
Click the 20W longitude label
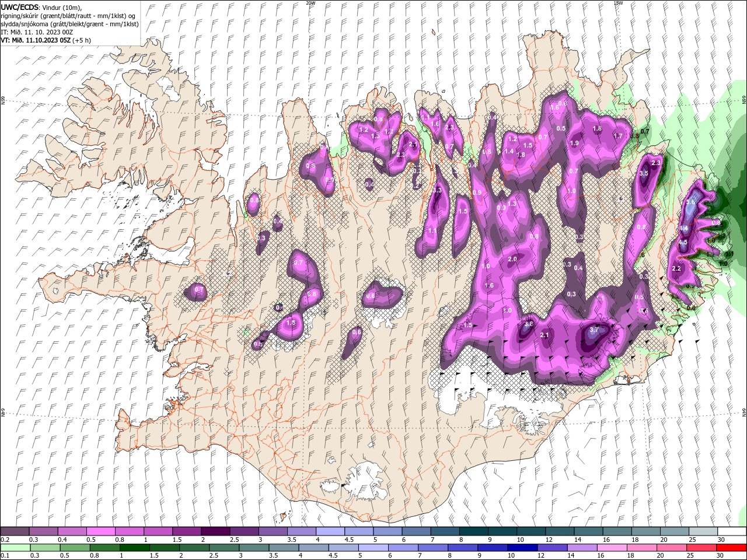pos(310,3)
